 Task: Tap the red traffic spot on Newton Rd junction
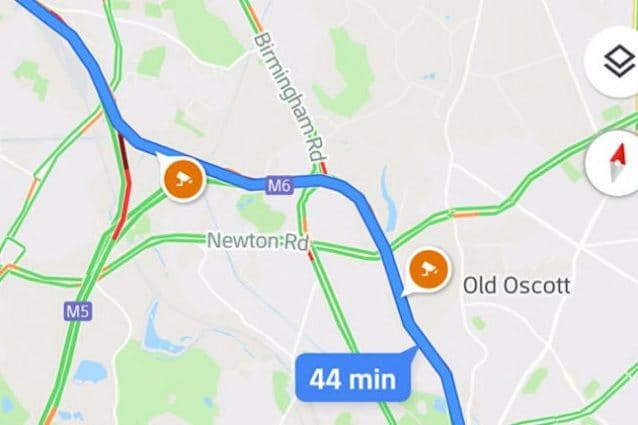310,255
